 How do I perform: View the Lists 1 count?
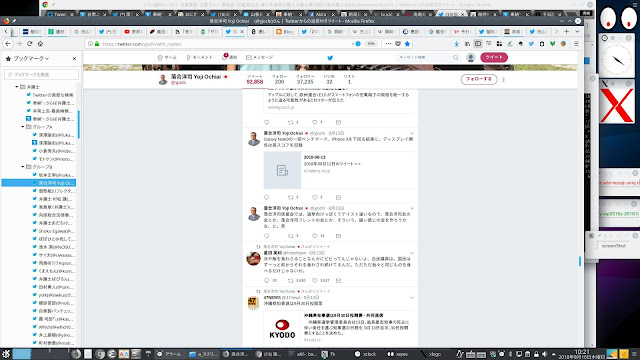point(349,79)
